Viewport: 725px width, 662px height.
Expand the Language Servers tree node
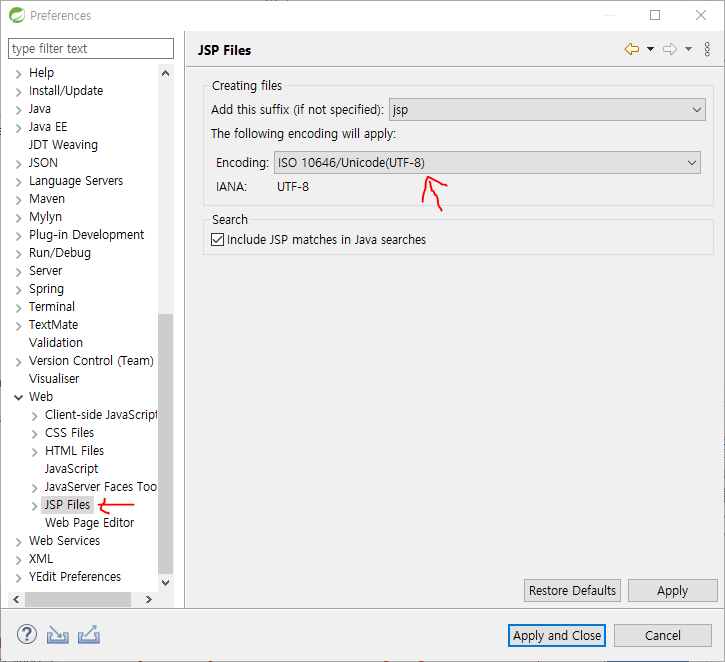18,182
